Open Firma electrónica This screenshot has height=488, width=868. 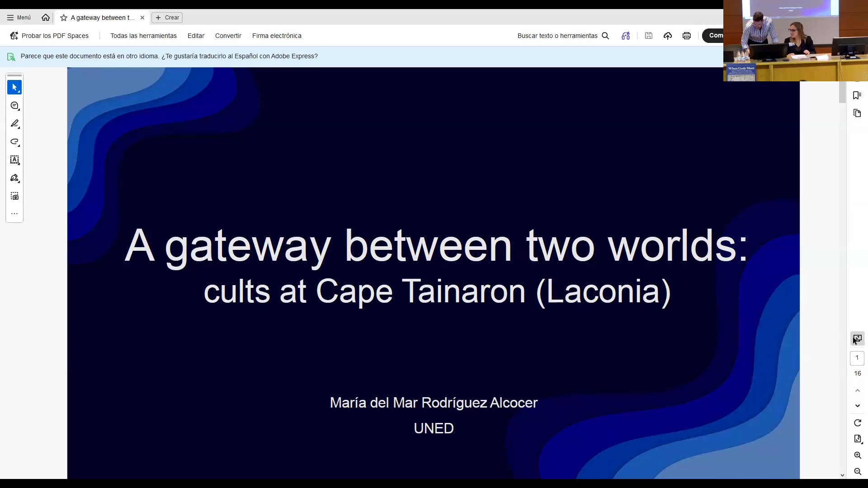pos(277,36)
